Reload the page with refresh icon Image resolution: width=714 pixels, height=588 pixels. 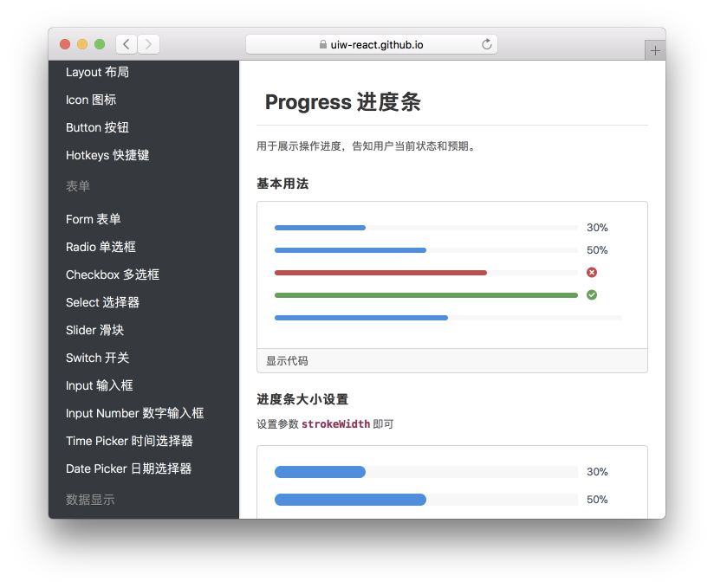pyautogui.click(x=487, y=44)
